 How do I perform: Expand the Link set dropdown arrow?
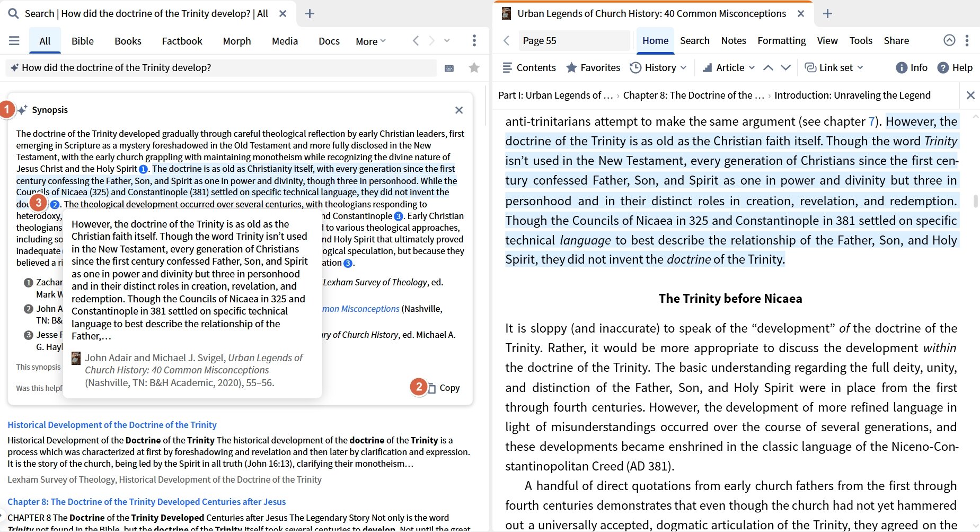coord(860,67)
